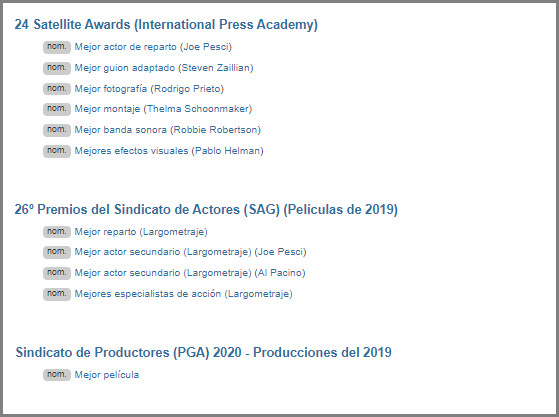Viewport: 559px width, 417px height.
Task: Select Mejor fotografía (Rodrigo Prieto)
Action: [149, 89]
